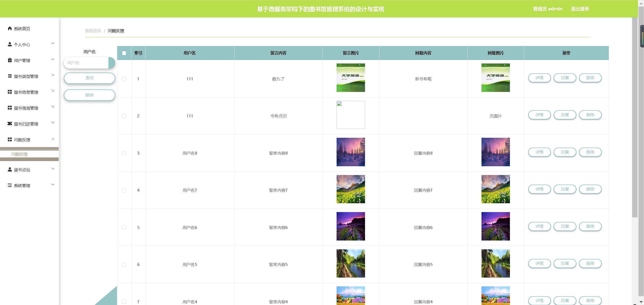Click the 用户管理 sidebar icon

pyautogui.click(x=10, y=60)
